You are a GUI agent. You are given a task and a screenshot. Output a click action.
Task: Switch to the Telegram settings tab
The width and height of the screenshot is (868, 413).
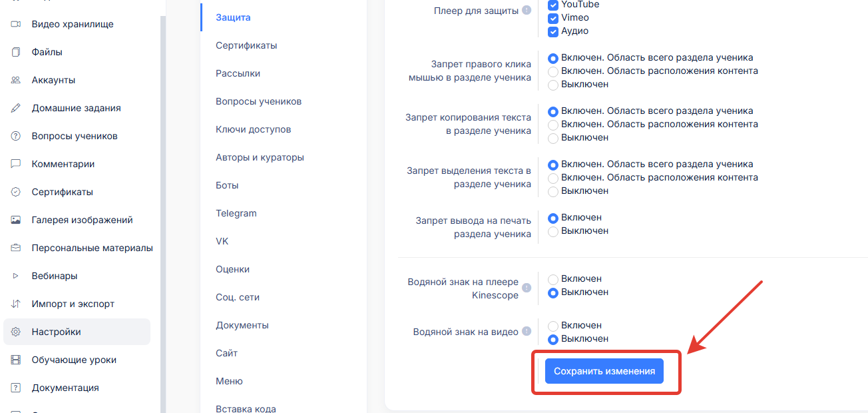coord(236,213)
